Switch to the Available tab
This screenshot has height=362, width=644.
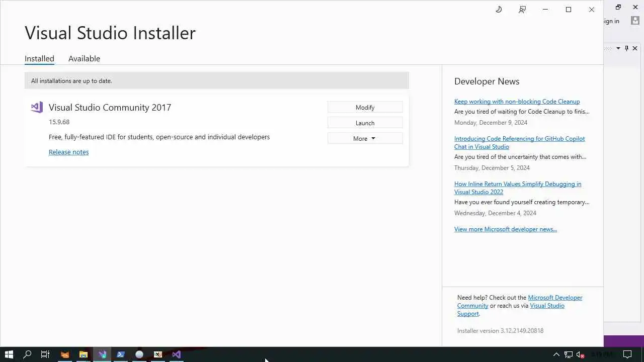pyautogui.click(x=84, y=58)
